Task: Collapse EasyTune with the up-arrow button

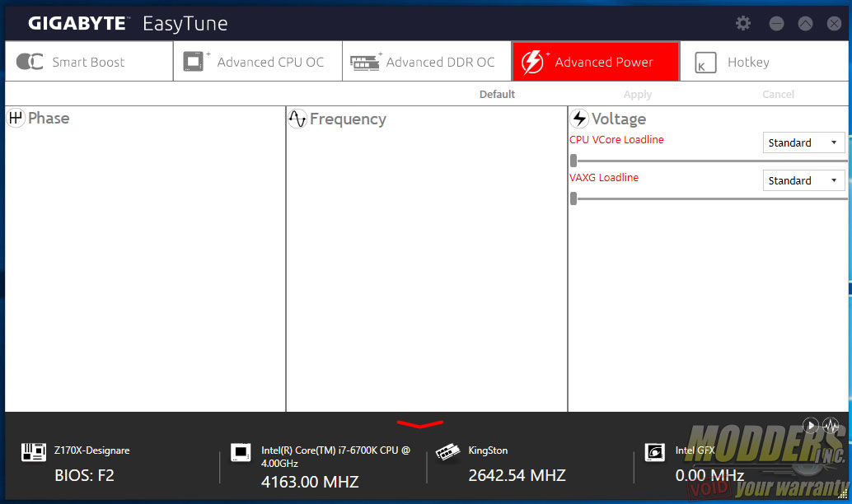Action: (805, 23)
